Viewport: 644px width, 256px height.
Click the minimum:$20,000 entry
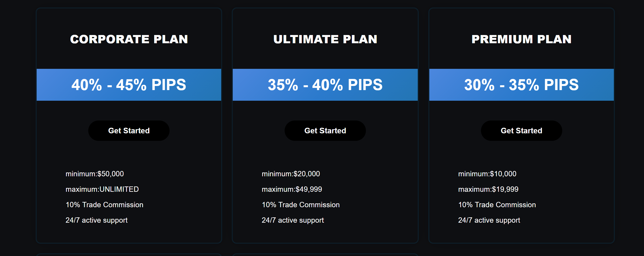[291, 174]
